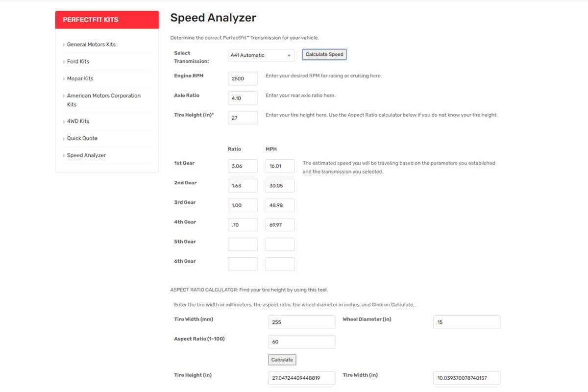Focus the Tire Height input showing 27
Screen dimensions: 588x392
point(243,118)
